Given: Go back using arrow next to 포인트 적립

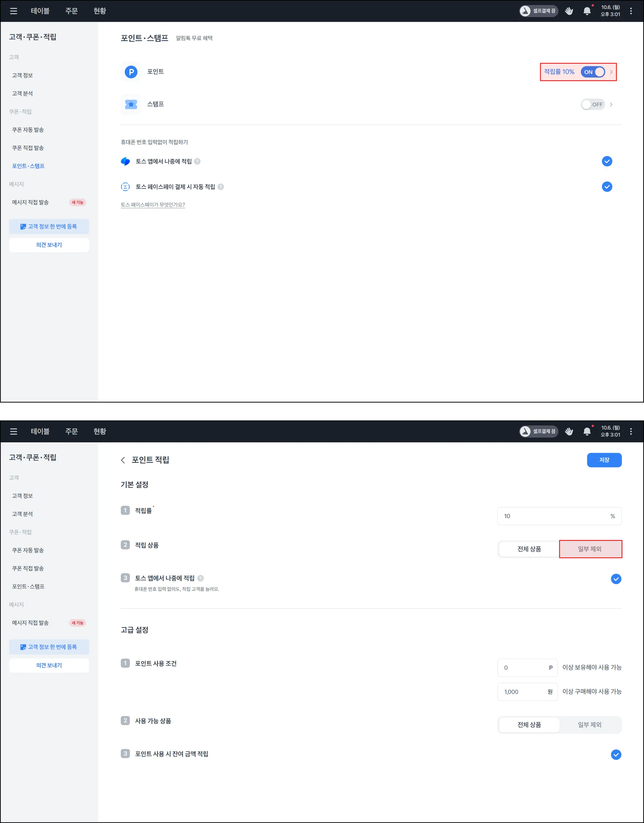Looking at the screenshot, I should tap(123, 460).
